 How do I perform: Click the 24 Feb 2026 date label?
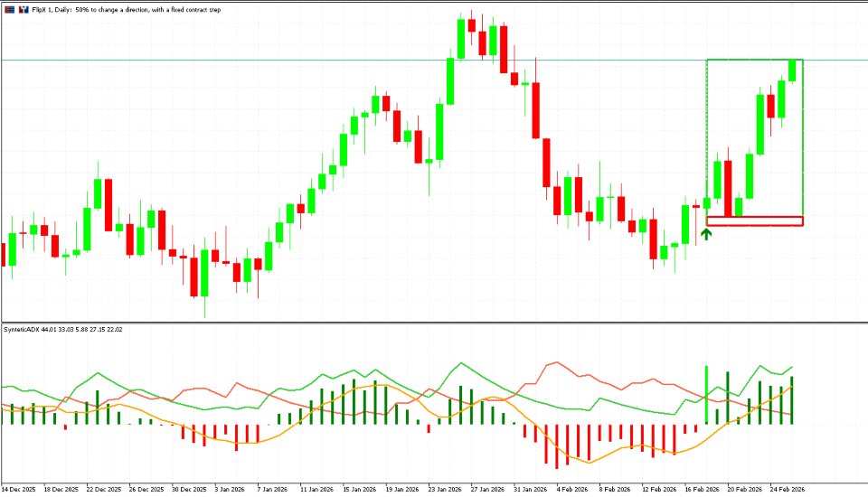788,489
